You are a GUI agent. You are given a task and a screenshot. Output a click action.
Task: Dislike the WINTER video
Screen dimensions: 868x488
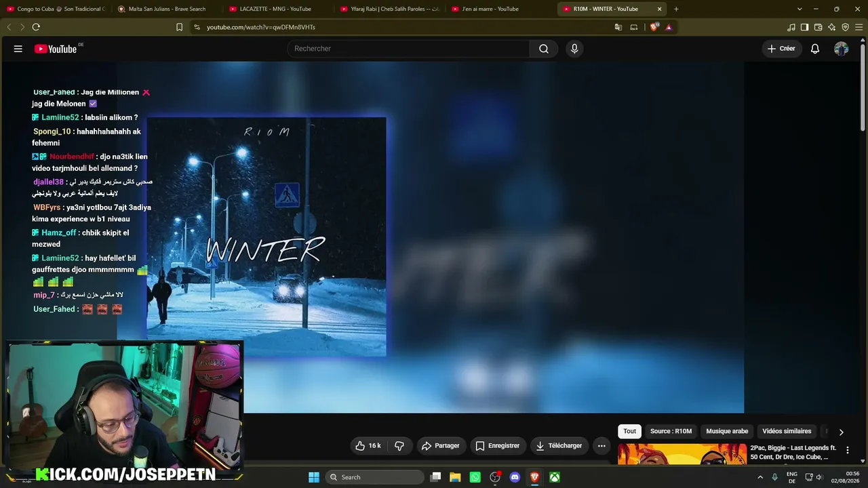point(399,446)
